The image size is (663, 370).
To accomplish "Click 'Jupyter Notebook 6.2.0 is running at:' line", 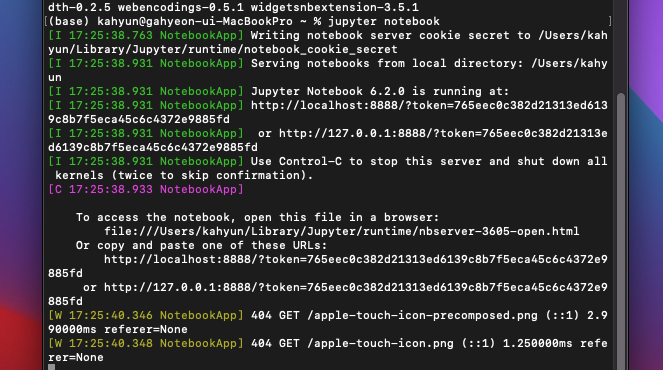I will 380,91.
